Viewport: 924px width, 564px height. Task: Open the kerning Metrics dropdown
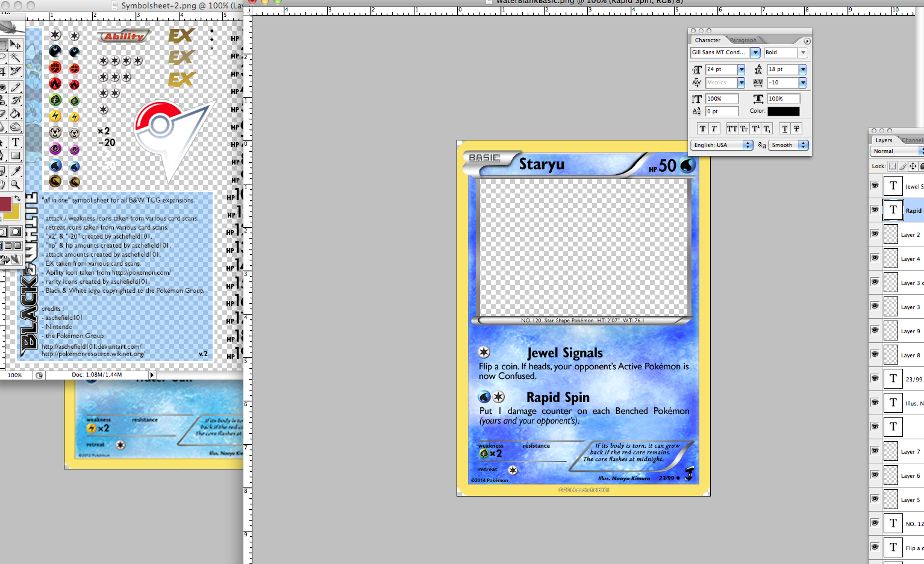pyautogui.click(x=741, y=83)
